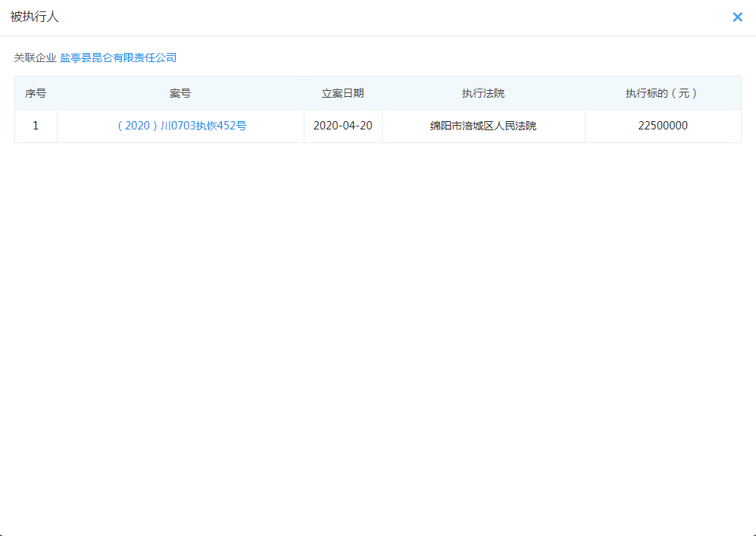Click the blank space right of the company link
This screenshot has height=536, width=756.
pyautogui.click(x=455, y=58)
